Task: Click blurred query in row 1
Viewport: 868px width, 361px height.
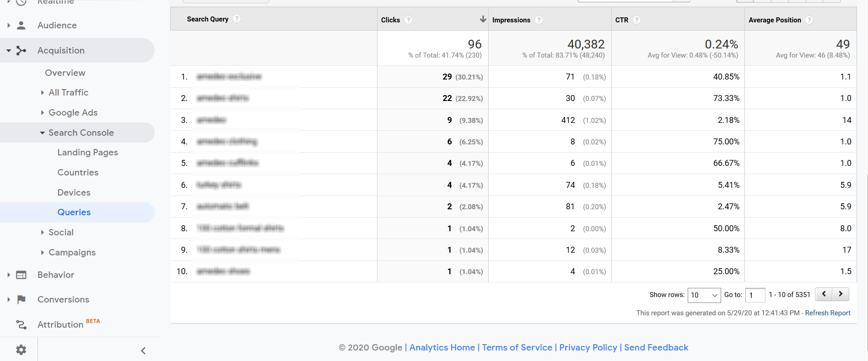Action: (229, 76)
